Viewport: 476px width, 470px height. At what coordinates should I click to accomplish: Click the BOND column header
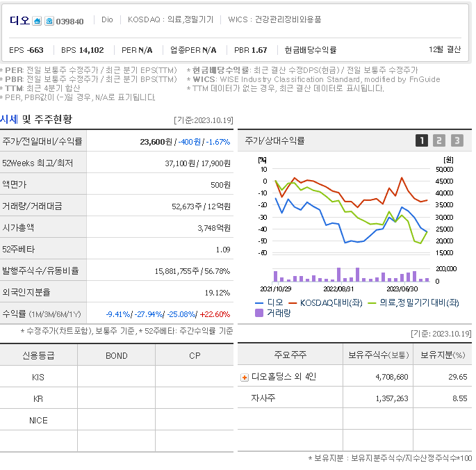(117, 356)
